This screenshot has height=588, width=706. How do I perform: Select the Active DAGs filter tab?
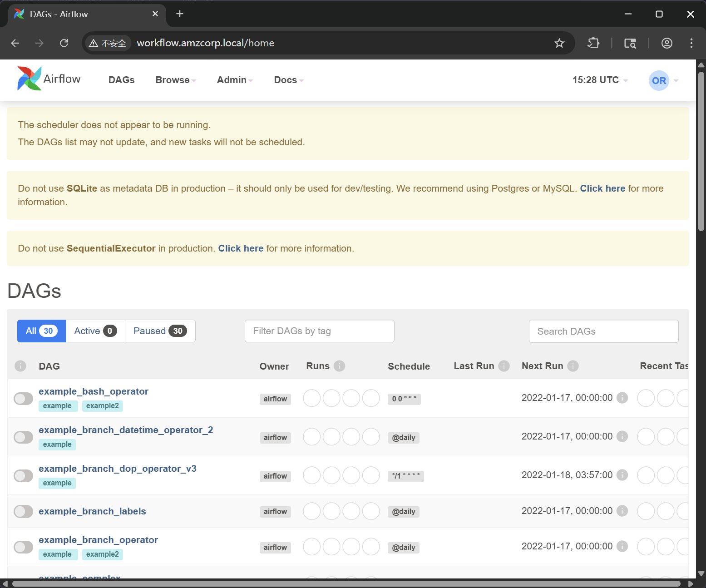click(x=95, y=331)
